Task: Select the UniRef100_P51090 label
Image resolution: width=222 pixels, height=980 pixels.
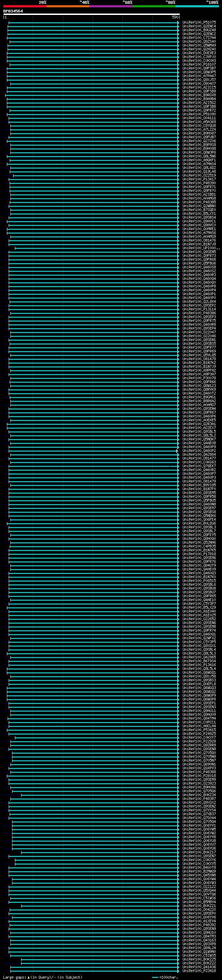Action: (199, 114)
